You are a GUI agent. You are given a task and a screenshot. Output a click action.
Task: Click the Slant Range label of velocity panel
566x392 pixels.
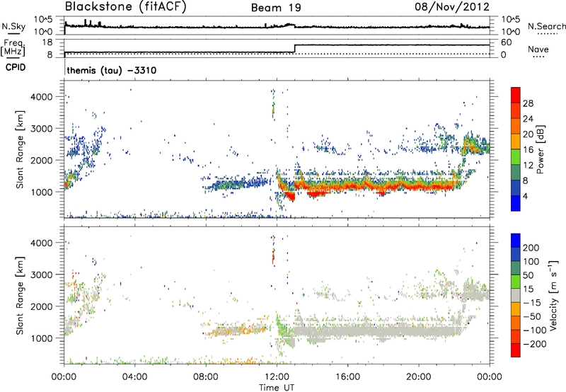pyautogui.click(x=20, y=295)
